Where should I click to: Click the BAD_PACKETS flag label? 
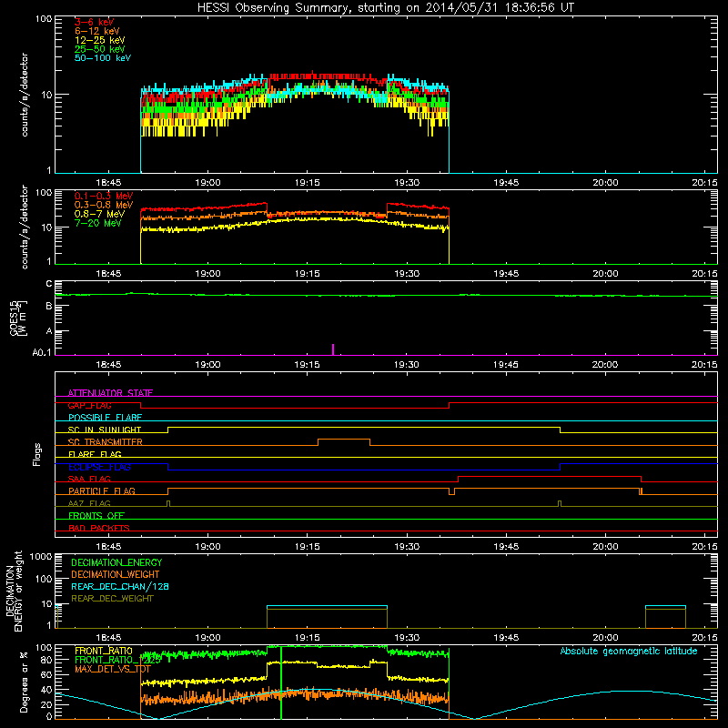point(99,529)
